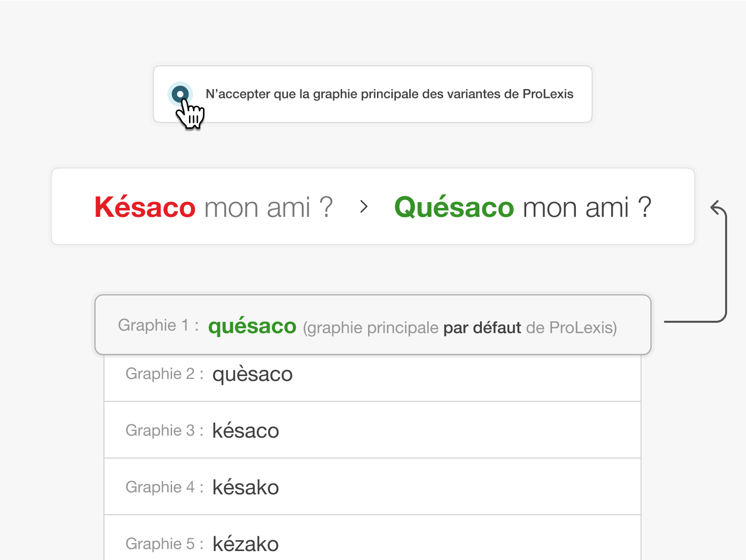
Task: Click the "N'accepter que la graphie principale" label text
Action: 389,94
